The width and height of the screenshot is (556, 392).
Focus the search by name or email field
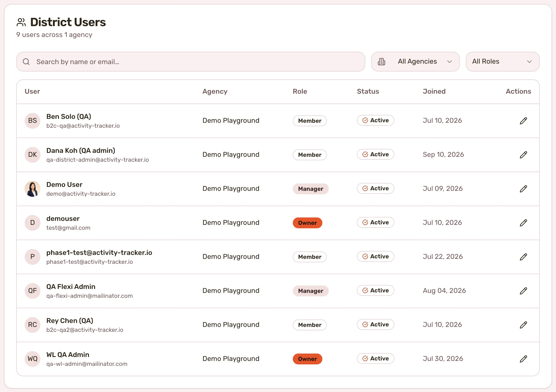pyautogui.click(x=191, y=62)
